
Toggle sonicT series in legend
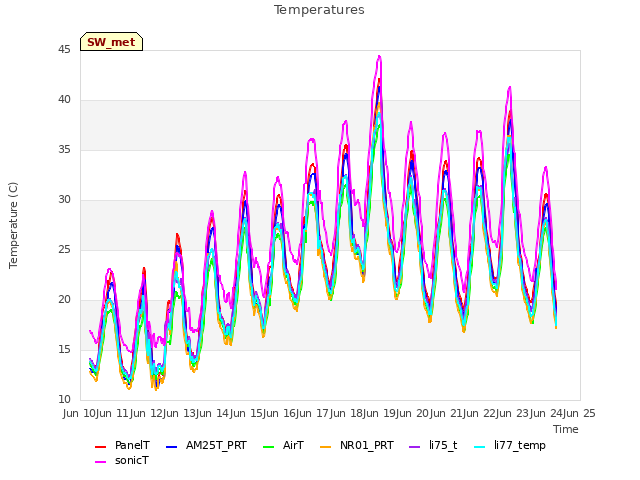click(x=122, y=460)
